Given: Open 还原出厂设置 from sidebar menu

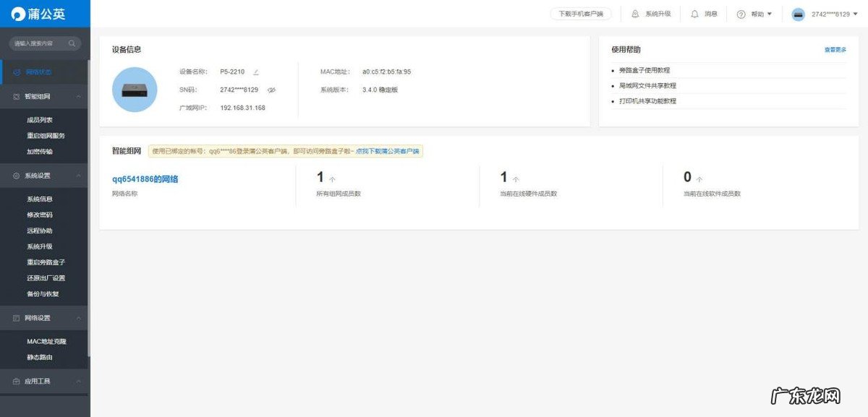Looking at the screenshot, I should (45, 278).
